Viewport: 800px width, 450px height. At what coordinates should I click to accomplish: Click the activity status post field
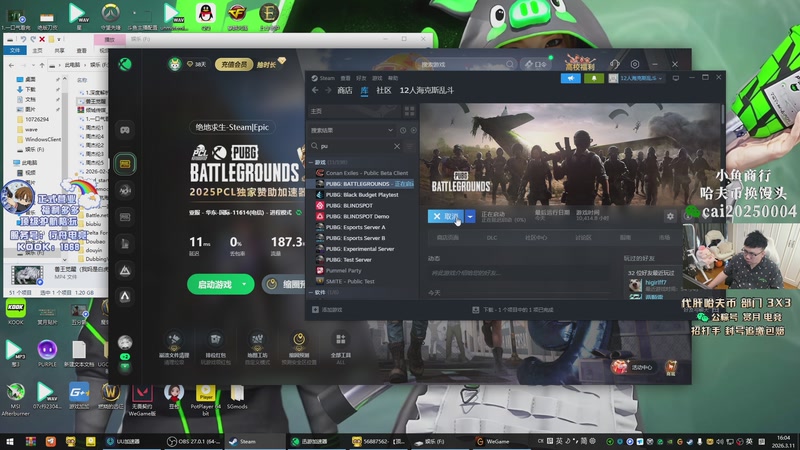[519, 273]
